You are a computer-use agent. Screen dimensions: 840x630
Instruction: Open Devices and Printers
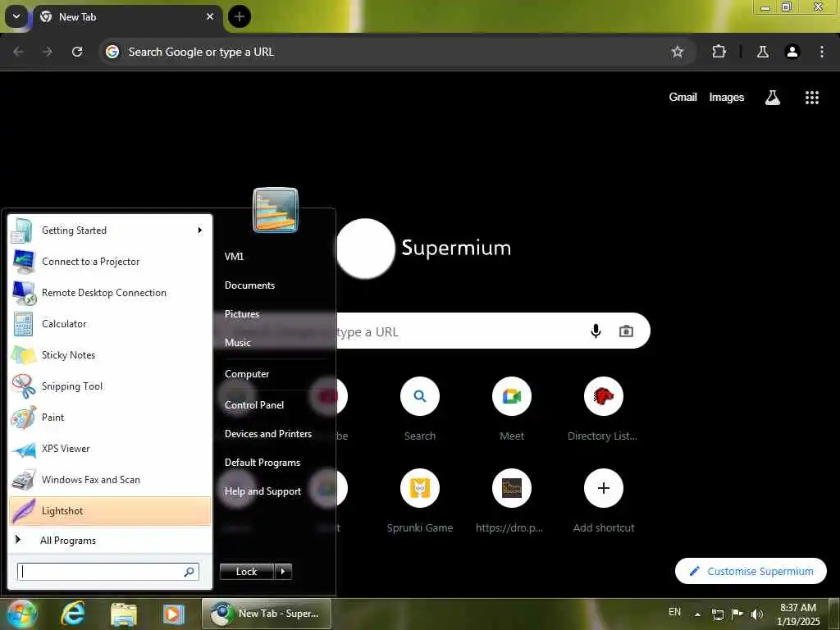[268, 434]
